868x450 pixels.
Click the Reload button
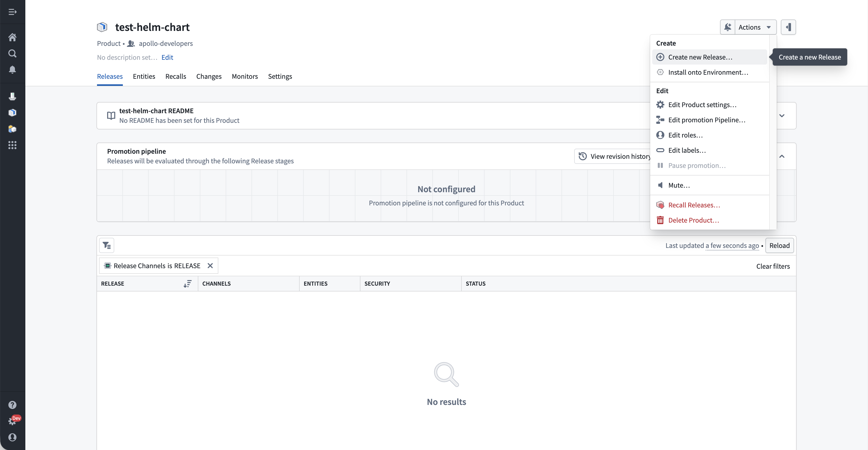779,246
